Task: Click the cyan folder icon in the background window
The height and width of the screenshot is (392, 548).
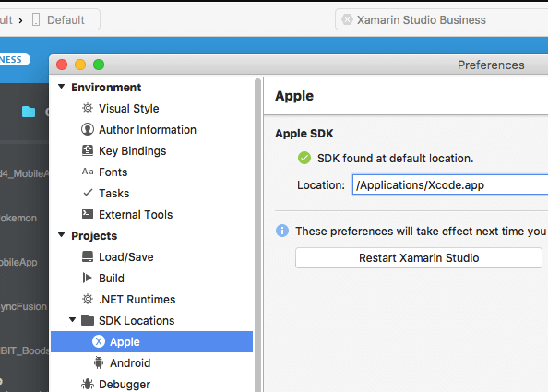Action: coord(29,112)
